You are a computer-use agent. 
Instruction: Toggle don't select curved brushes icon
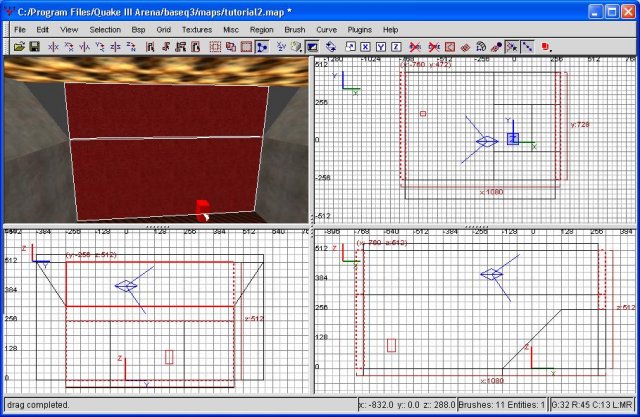(434, 47)
